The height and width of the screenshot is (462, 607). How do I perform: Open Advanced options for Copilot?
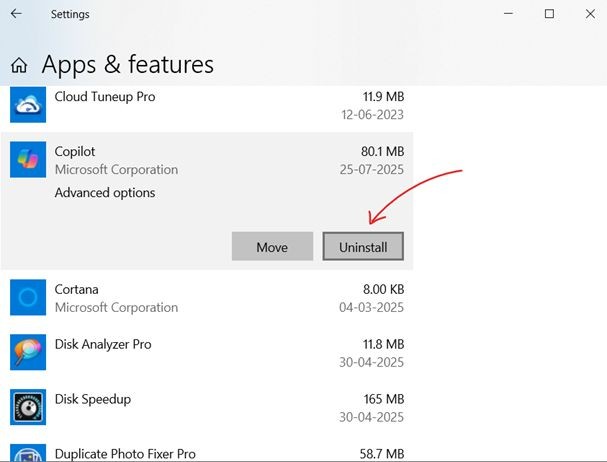pos(105,193)
